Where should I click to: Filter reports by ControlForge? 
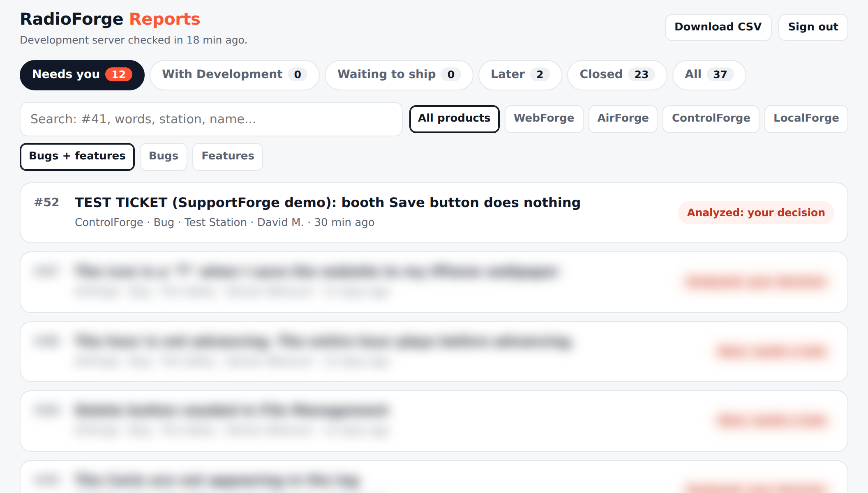711,119
